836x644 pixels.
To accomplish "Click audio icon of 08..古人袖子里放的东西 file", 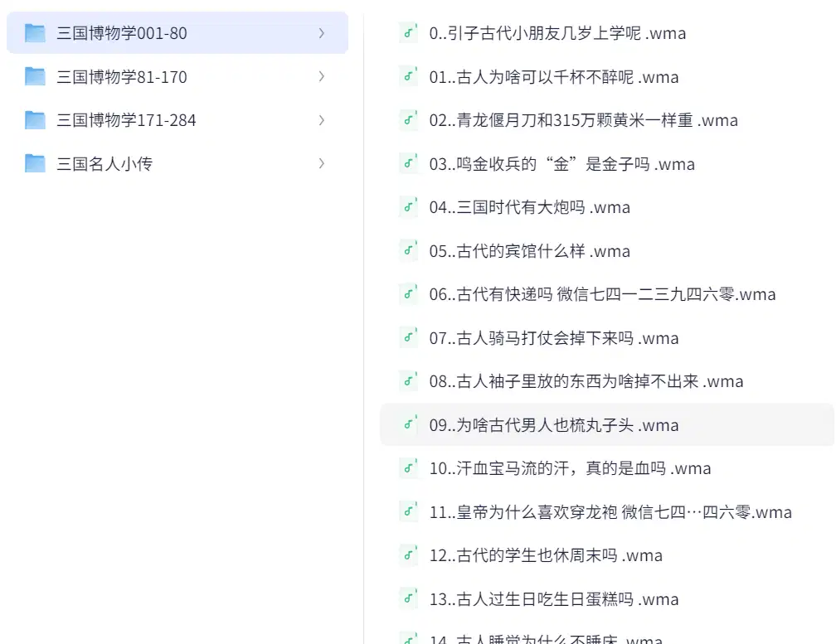I will tap(408, 381).
